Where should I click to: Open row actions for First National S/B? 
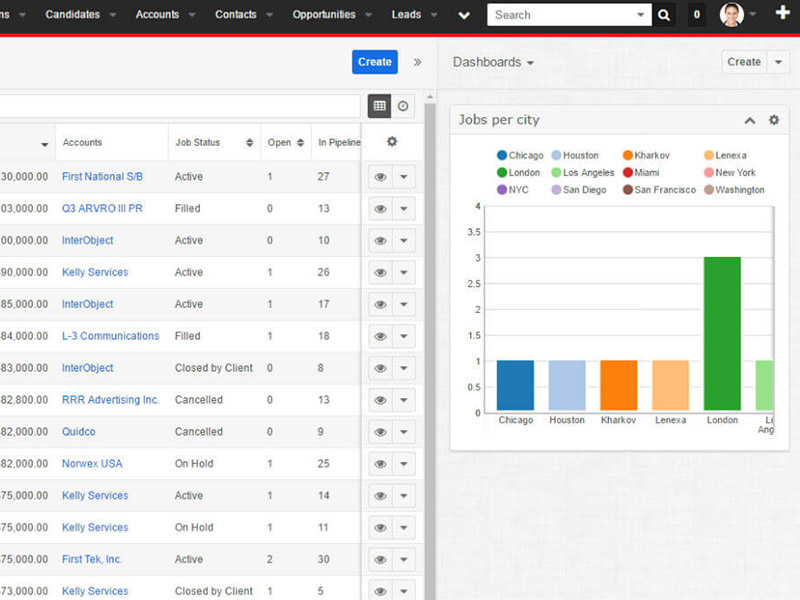(x=404, y=177)
